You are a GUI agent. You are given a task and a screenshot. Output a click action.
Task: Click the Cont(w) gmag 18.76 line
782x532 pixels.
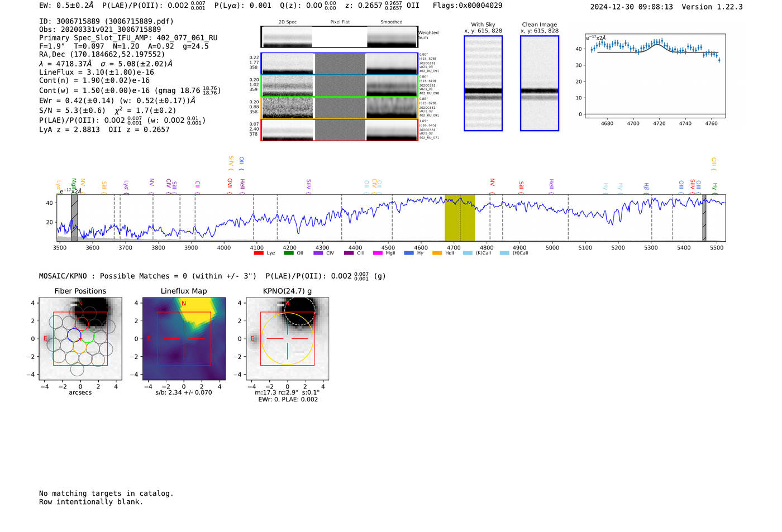[x=130, y=90]
